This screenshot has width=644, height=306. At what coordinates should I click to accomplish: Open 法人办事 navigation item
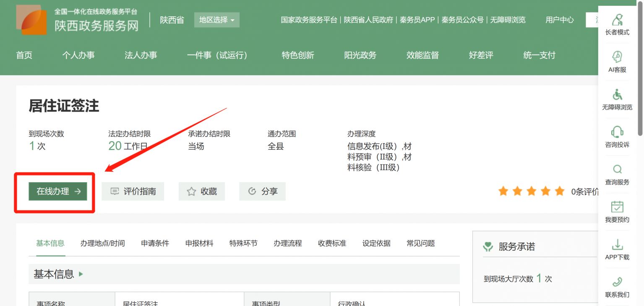click(141, 55)
